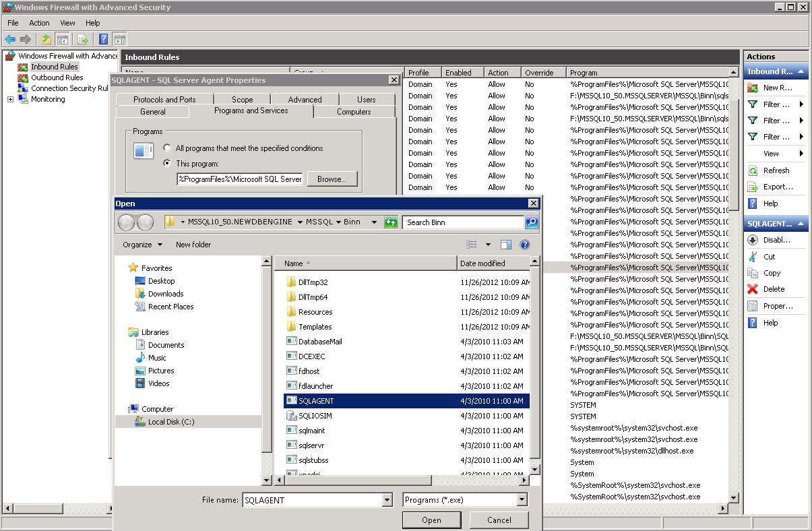Open the address bar history dropdown arrow

(375, 222)
